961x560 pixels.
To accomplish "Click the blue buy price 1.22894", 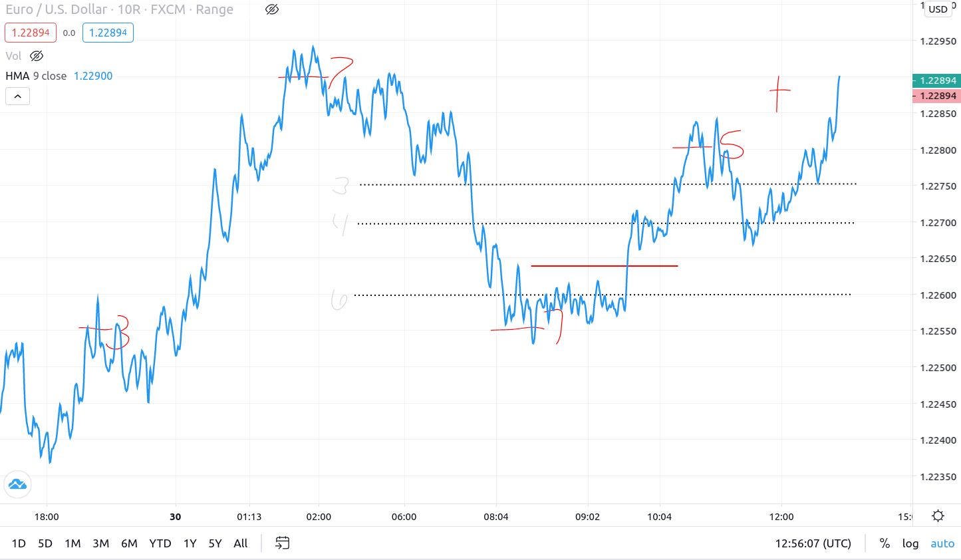I will pyautogui.click(x=108, y=33).
